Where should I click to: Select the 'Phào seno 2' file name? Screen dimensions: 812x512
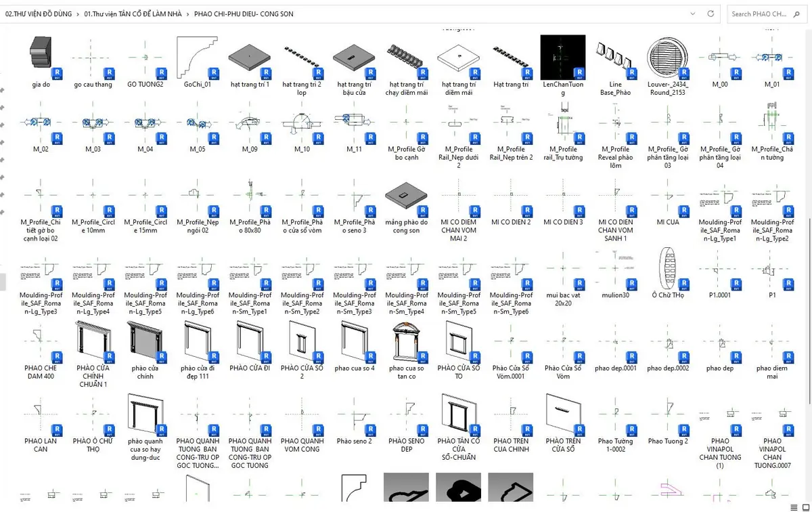[354, 441]
